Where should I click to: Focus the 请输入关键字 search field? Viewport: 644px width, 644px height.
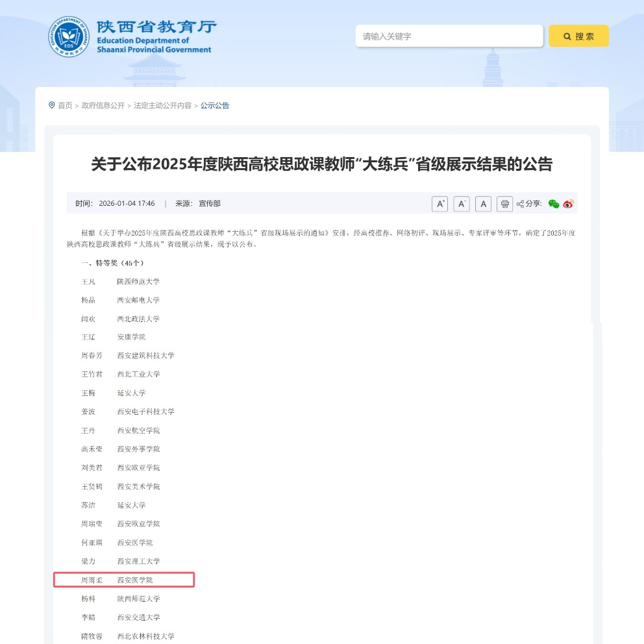coord(449,36)
